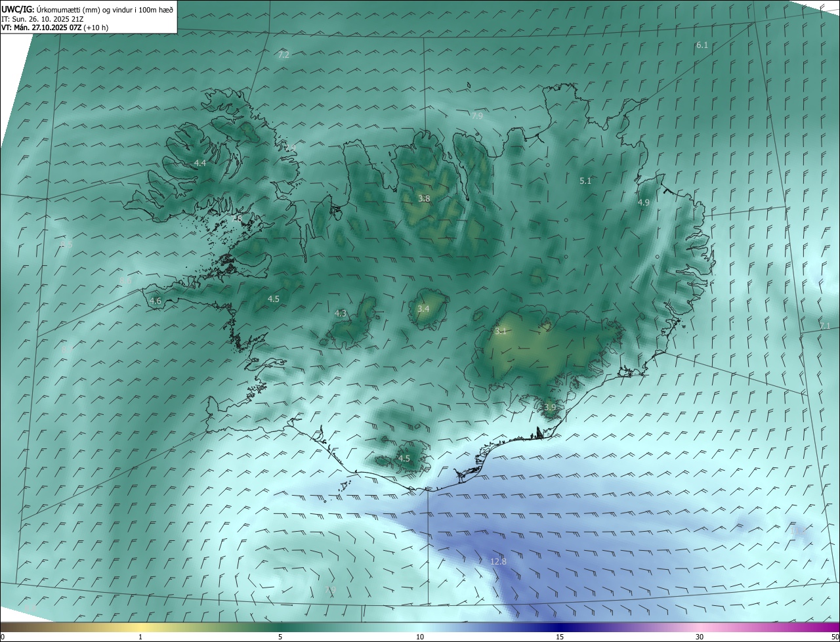
Task: Click the 4.6 value label
Action: pyautogui.click(x=156, y=301)
